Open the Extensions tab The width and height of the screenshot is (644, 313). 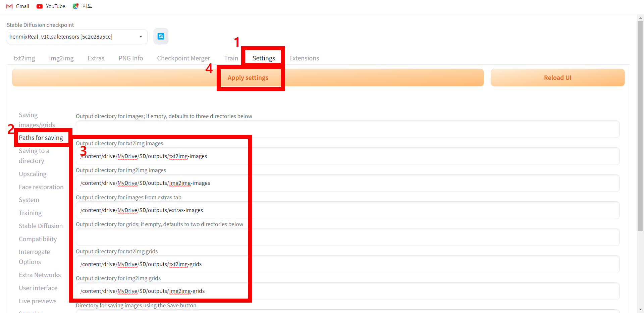tap(304, 58)
